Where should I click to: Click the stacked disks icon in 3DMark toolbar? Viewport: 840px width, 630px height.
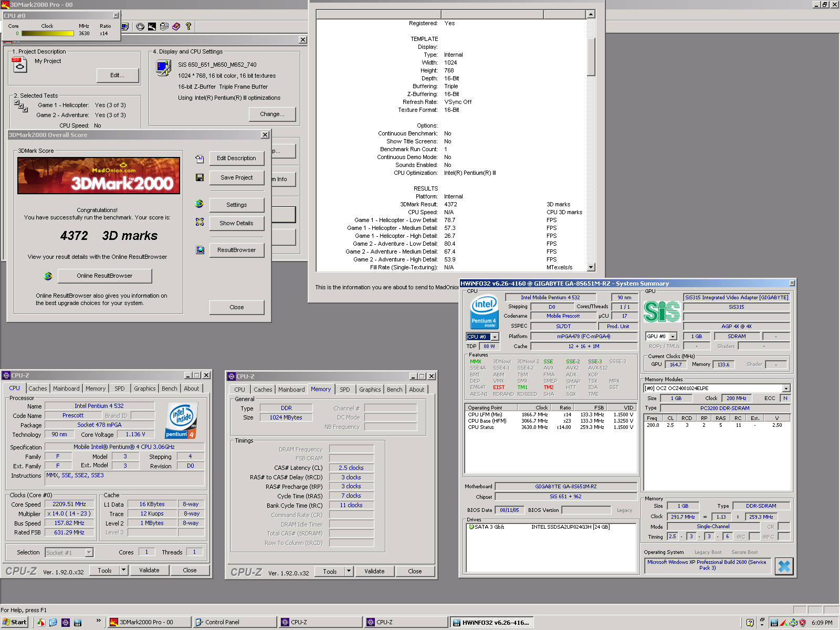tap(164, 26)
